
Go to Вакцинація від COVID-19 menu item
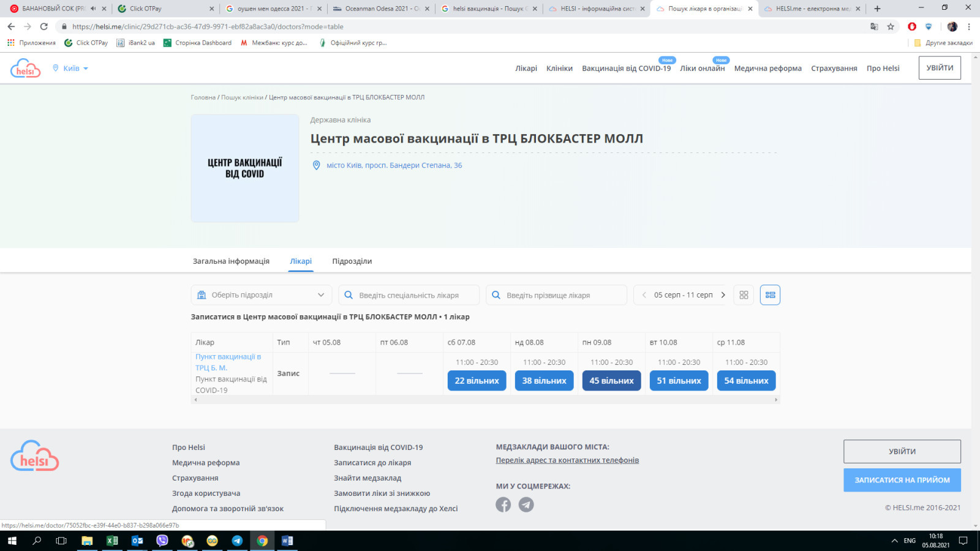coord(626,68)
